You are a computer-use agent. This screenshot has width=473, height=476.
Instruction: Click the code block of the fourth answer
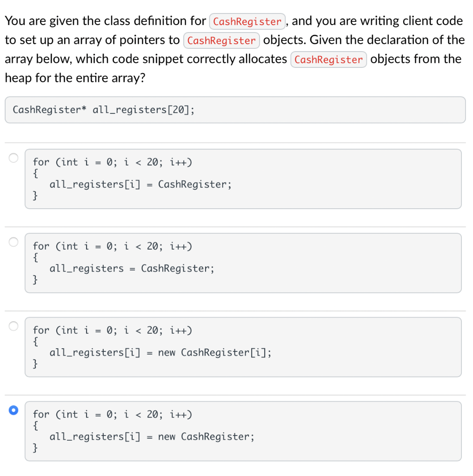[242, 431]
